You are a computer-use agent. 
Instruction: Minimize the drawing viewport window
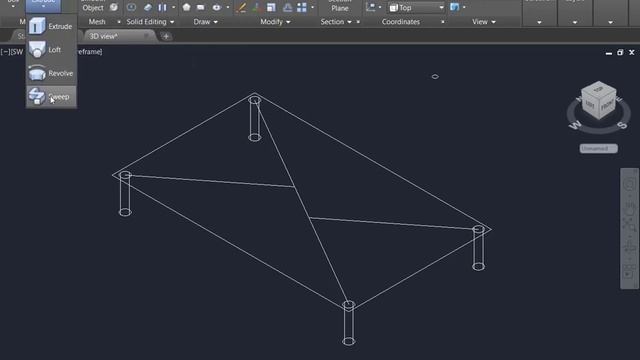click(609, 53)
